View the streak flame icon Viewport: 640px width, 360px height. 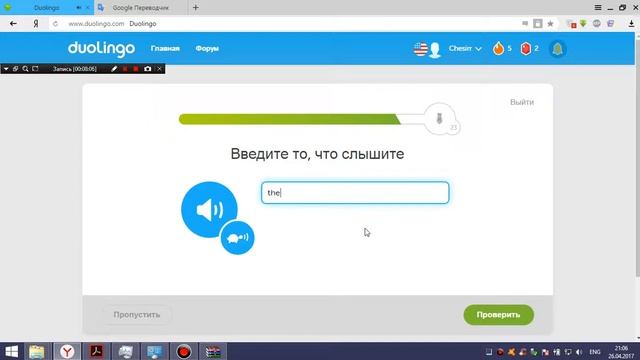tap(498, 49)
